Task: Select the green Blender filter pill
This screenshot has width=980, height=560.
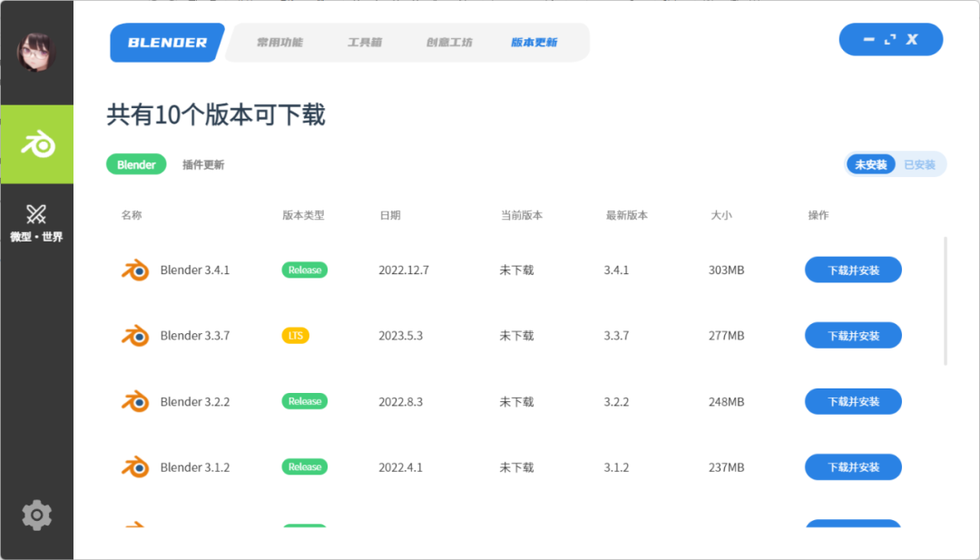Action: pos(136,164)
